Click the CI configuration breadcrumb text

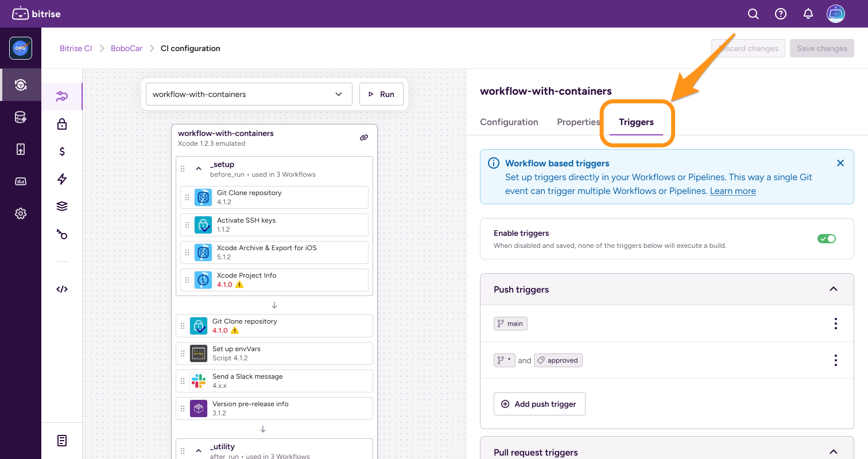(x=190, y=48)
